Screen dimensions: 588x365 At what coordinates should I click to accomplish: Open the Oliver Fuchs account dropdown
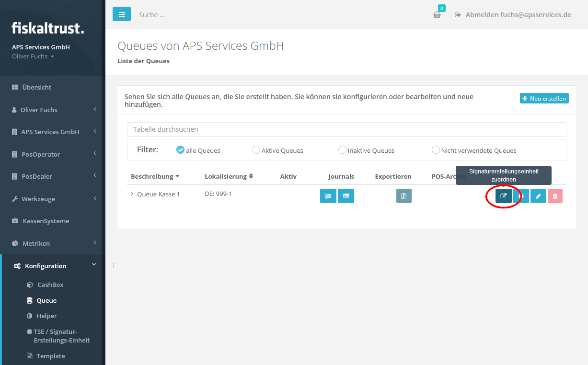coord(33,57)
